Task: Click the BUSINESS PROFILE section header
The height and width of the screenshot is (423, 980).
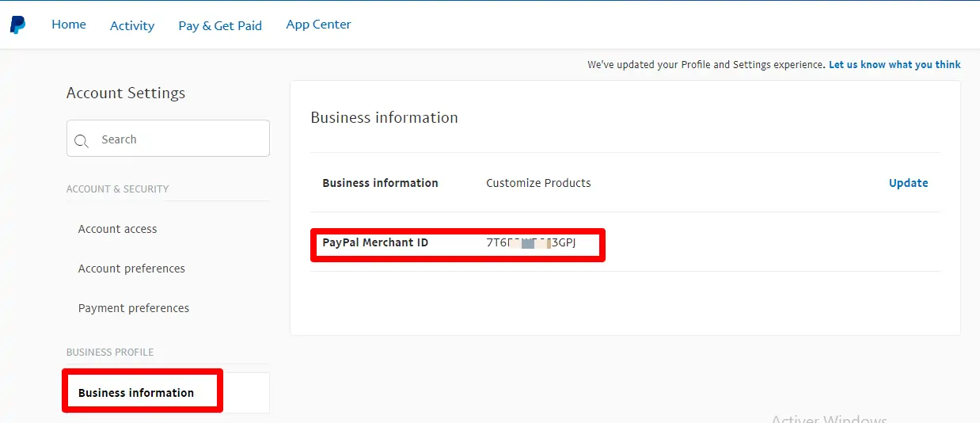Action: (x=110, y=352)
